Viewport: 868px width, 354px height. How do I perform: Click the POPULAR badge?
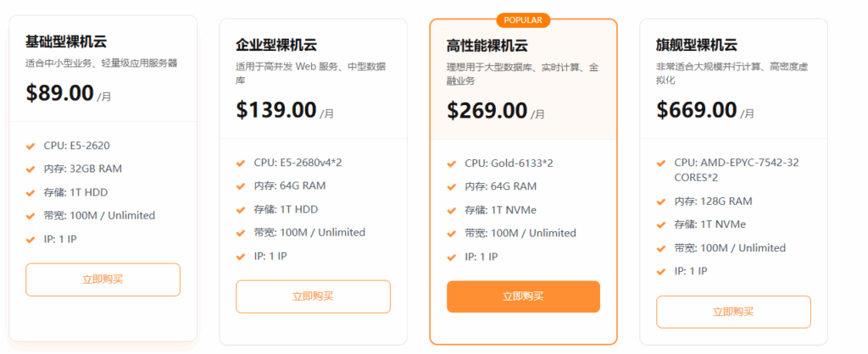523,19
